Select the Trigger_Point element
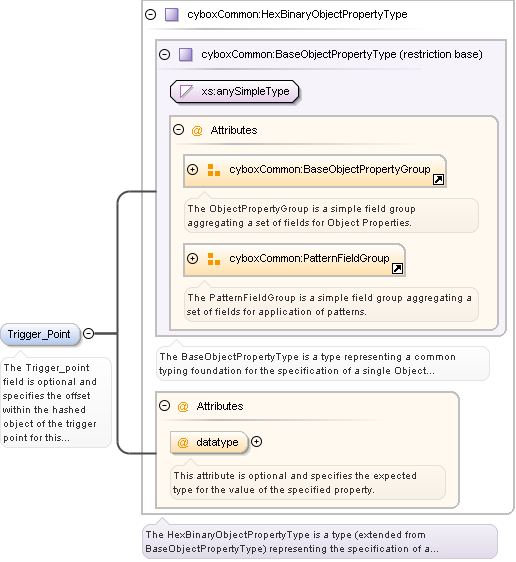Image resolution: width=516 pixels, height=562 pixels. pos(40,334)
